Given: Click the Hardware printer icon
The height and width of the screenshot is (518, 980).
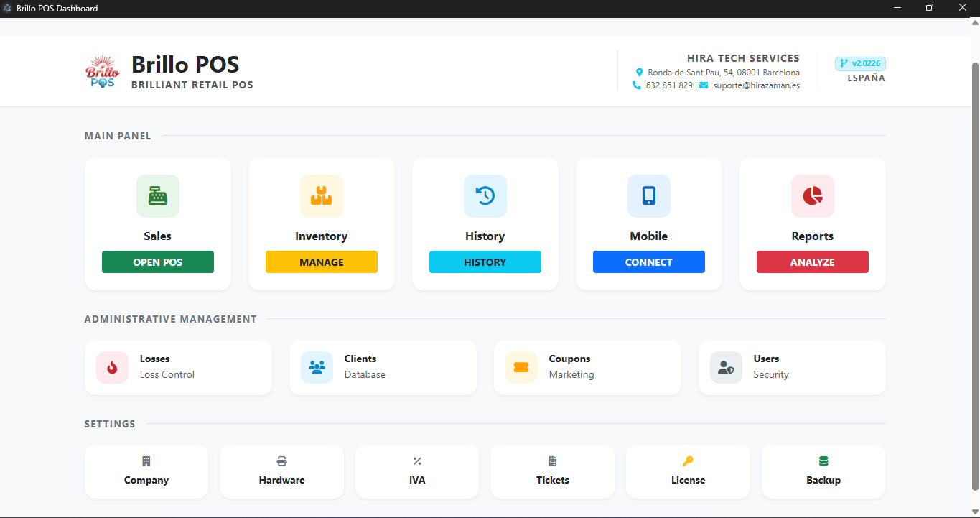Looking at the screenshot, I should (x=281, y=461).
